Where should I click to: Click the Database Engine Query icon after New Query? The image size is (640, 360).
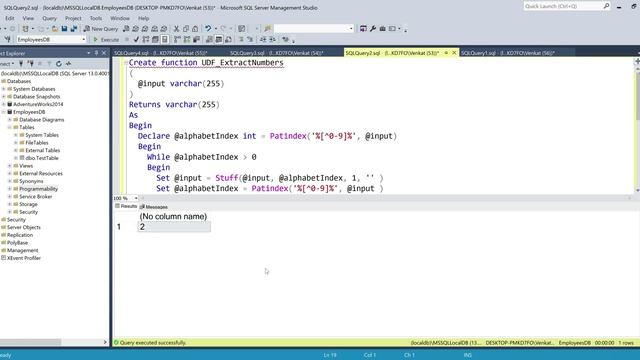[x=126, y=29]
